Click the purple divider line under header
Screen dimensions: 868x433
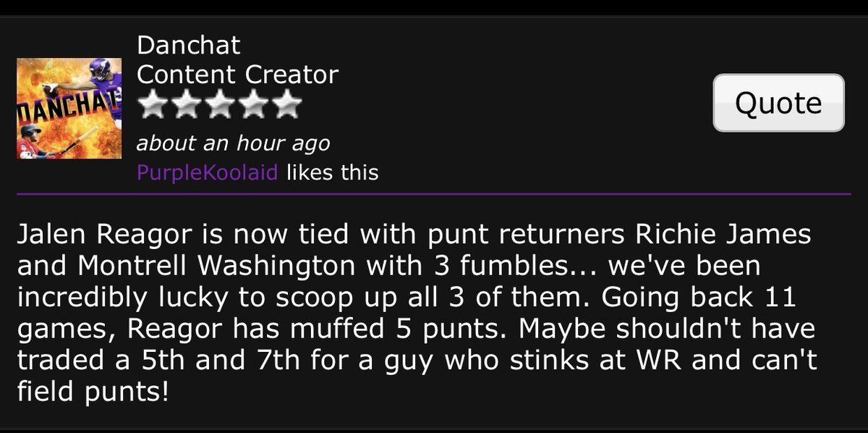tap(434, 194)
